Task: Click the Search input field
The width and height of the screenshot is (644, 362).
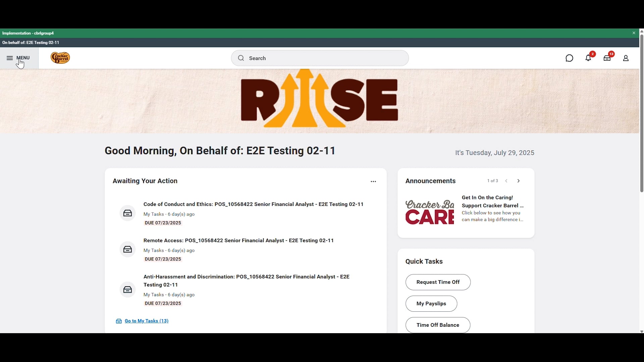Action: [x=320, y=58]
